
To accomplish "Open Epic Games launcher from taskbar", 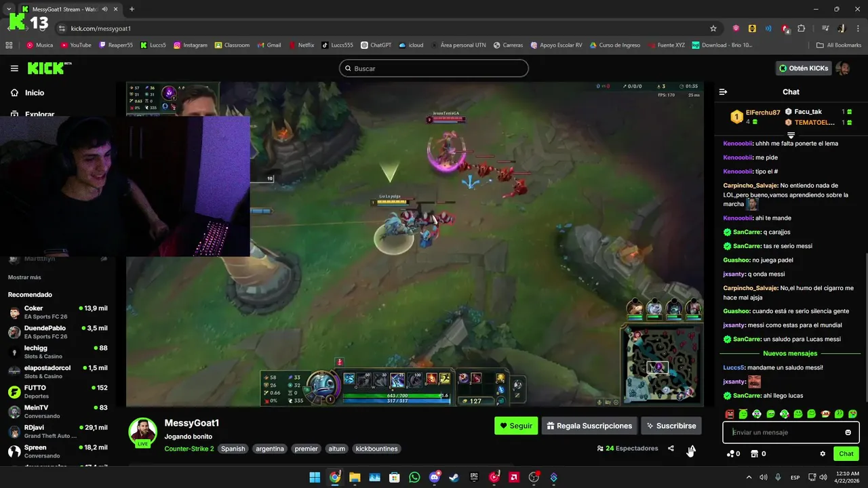I will coord(474,477).
